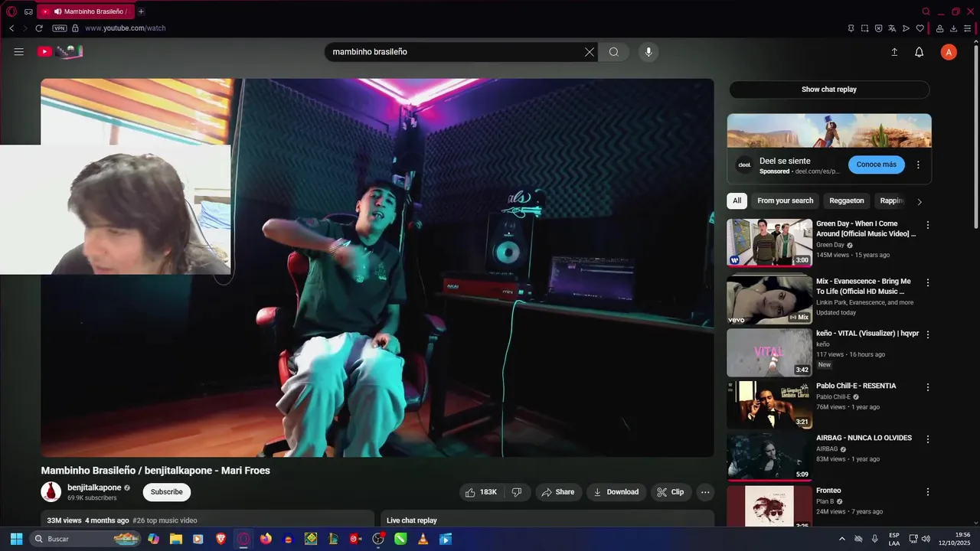Show more filter chips with right arrow
Image resolution: width=980 pixels, height=551 pixels.
(920, 201)
